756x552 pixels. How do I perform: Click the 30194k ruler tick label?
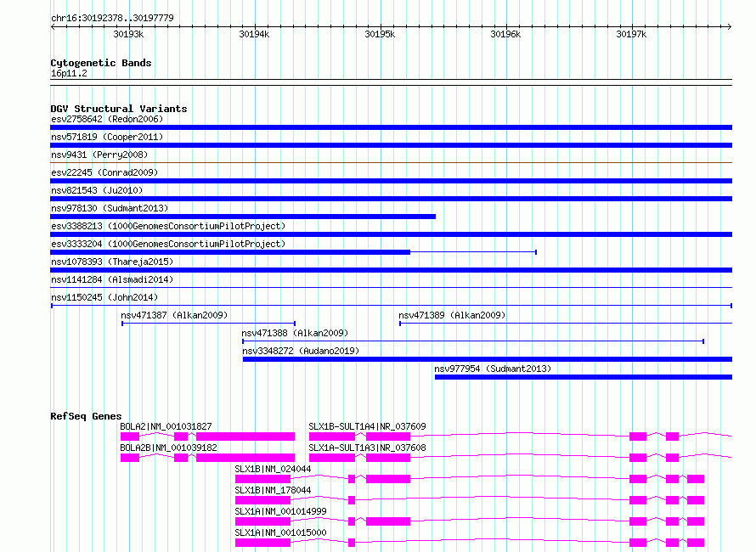(x=254, y=34)
